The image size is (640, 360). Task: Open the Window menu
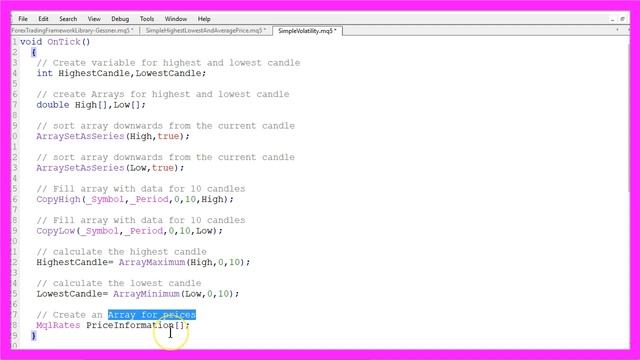point(176,19)
